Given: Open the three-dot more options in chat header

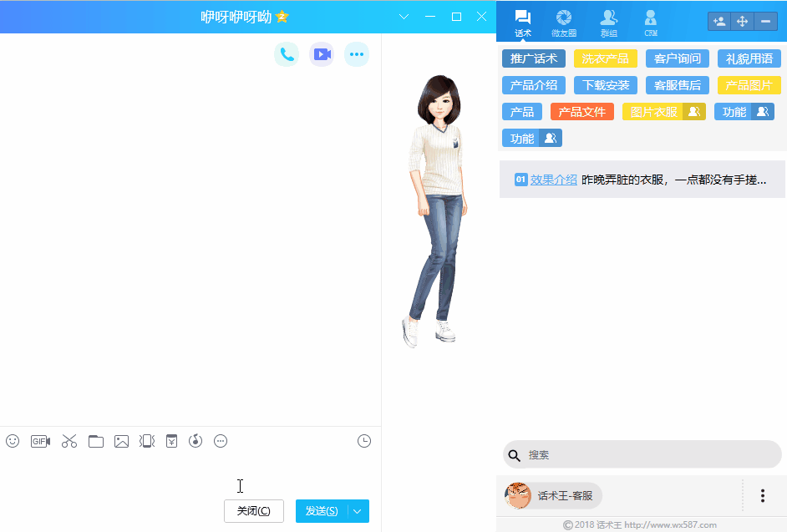Looking at the screenshot, I should tap(357, 54).
